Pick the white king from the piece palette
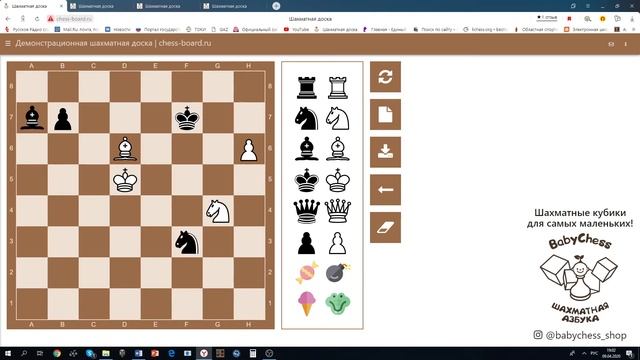 pyautogui.click(x=338, y=180)
